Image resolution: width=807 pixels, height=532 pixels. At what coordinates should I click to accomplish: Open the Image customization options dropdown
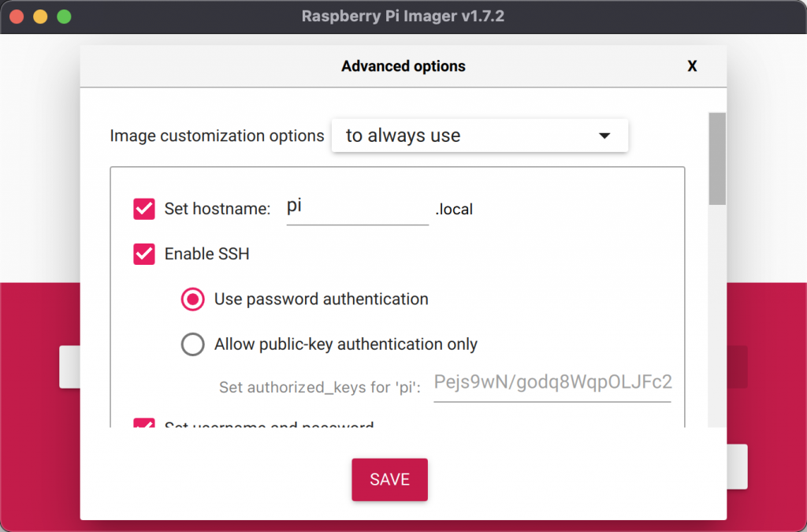pos(480,136)
